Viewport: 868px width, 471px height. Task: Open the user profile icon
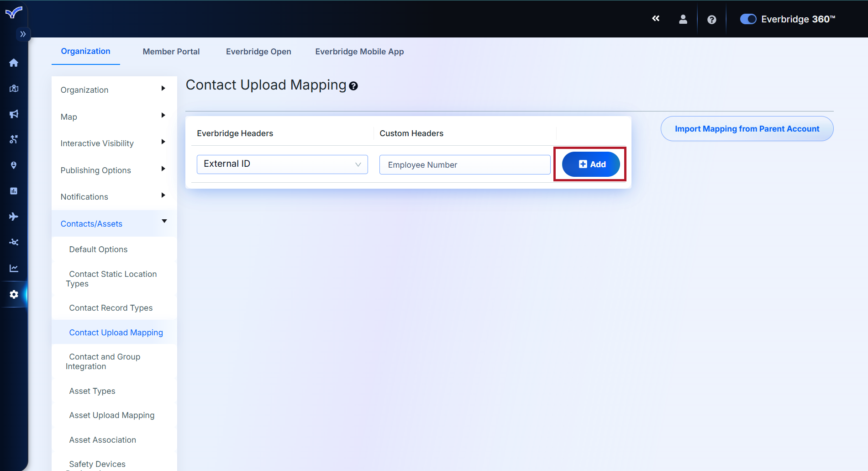point(683,19)
